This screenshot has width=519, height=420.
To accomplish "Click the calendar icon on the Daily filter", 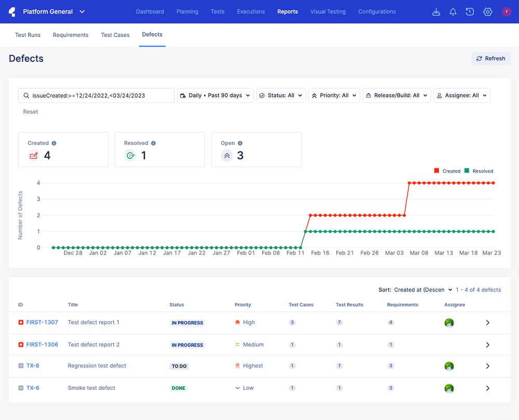I will [x=184, y=95].
